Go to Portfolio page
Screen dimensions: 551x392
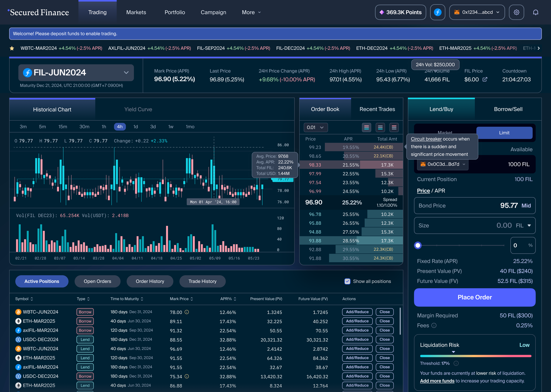pos(175,12)
